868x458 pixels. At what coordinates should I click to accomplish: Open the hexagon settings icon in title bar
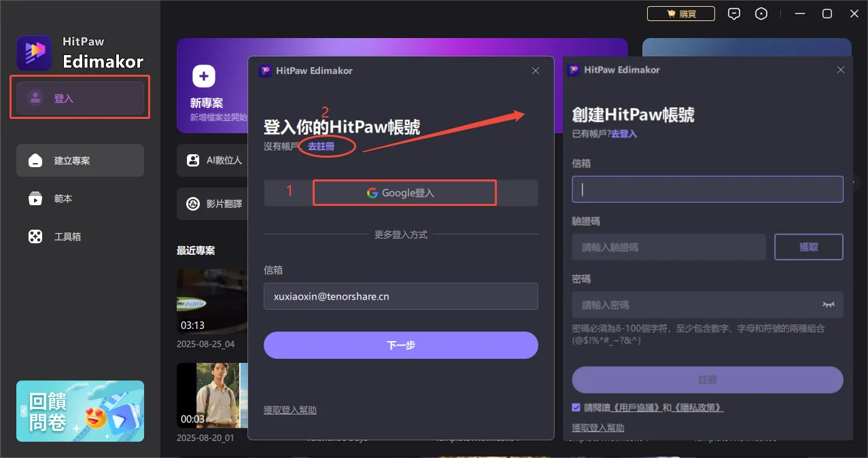coord(762,14)
